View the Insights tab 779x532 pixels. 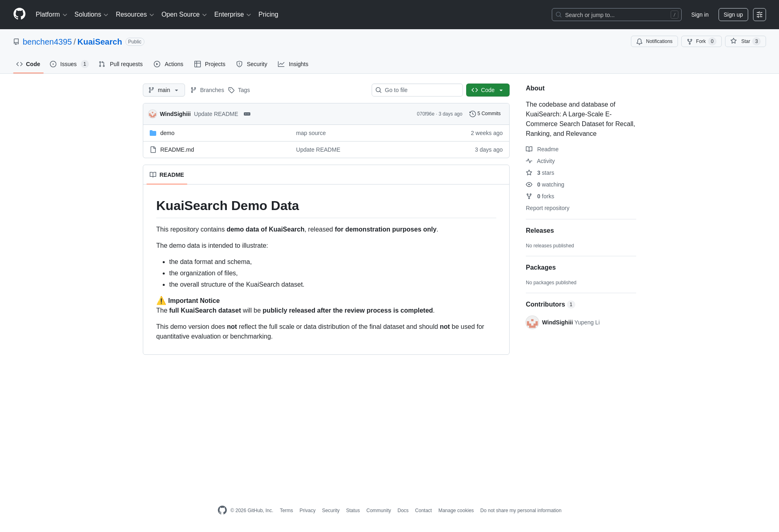point(293,64)
